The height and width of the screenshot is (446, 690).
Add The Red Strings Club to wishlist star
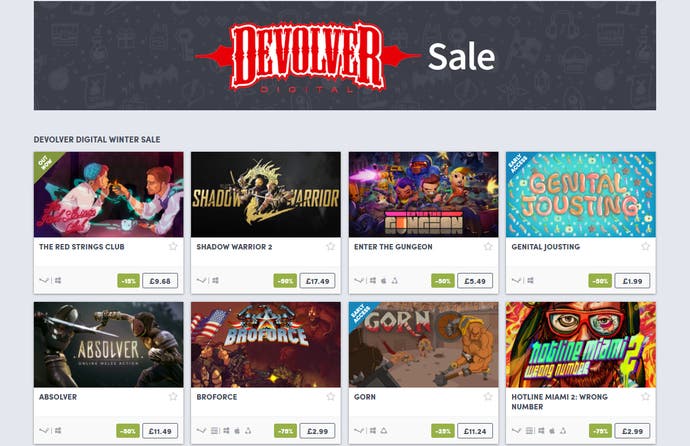[173, 246]
